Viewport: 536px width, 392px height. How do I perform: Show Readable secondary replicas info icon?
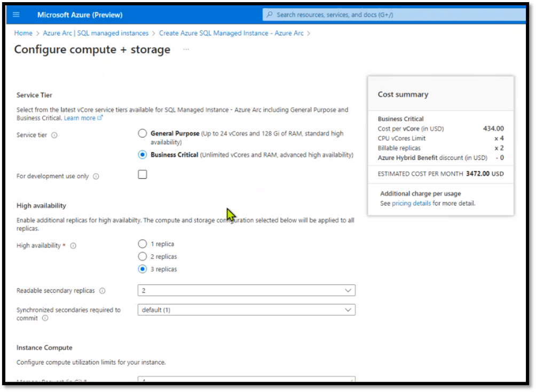[102, 291]
